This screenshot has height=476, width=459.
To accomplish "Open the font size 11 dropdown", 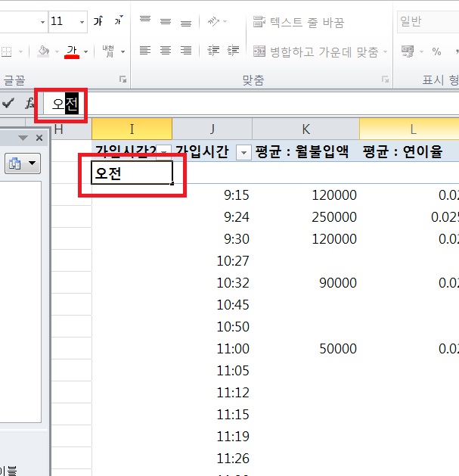I will pyautogui.click(x=81, y=22).
